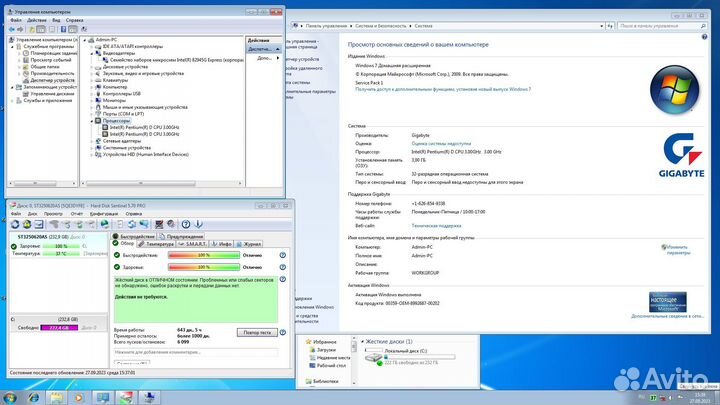Expand the Клавиатуры node in Device Manager
720x405 pixels.
92,80
